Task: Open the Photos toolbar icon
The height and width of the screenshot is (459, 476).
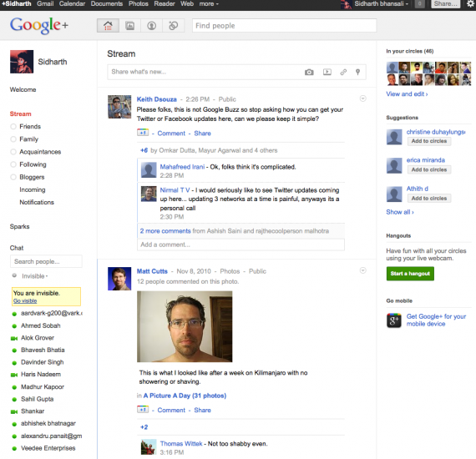Action: pyautogui.click(x=130, y=26)
